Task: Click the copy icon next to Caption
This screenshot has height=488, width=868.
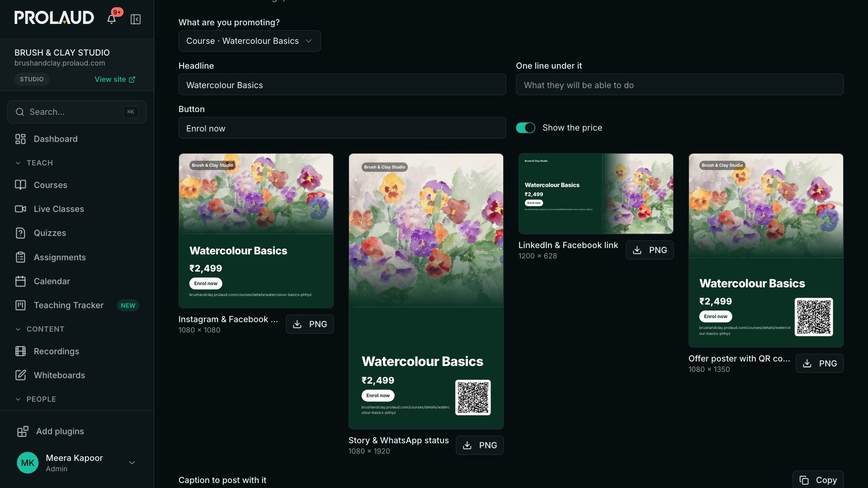Action: tap(804, 480)
